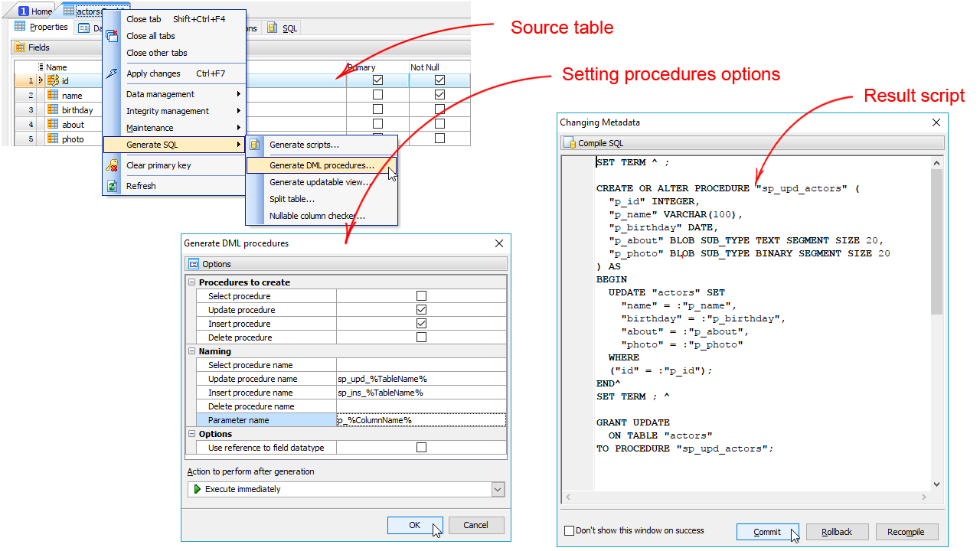Viewport: 980px width, 551px height.
Task: Open the Execute immediately dropdown
Action: pos(498,489)
